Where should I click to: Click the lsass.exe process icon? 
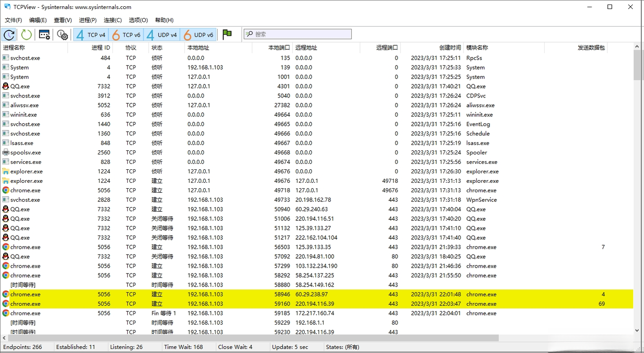coord(5,143)
